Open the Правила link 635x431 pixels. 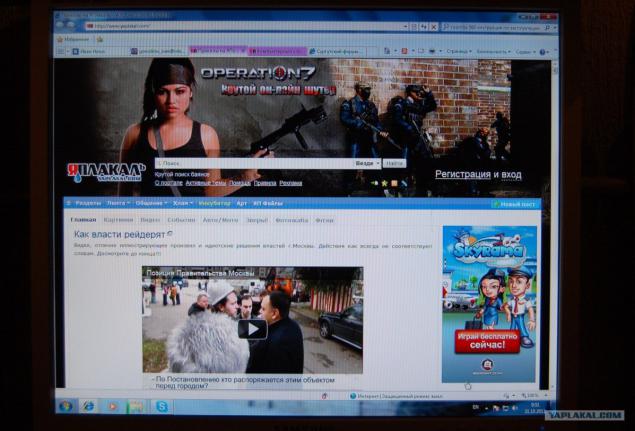click(265, 183)
